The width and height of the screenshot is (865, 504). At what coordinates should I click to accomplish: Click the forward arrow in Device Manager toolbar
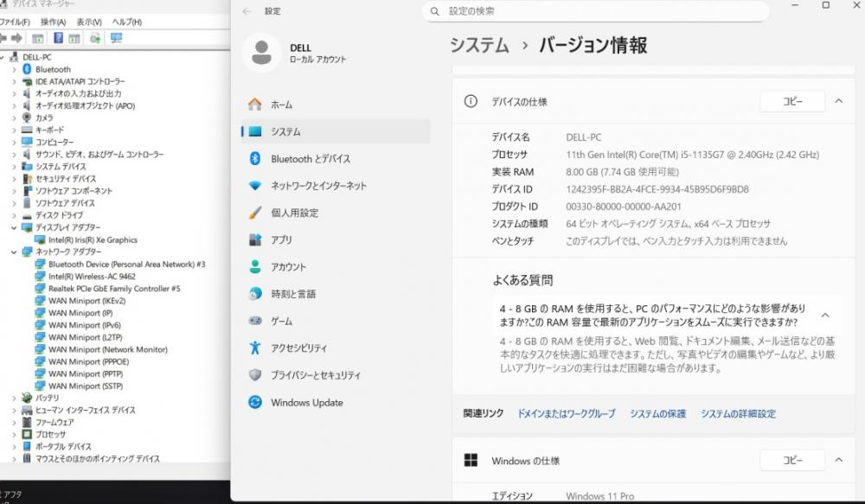(16, 38)
